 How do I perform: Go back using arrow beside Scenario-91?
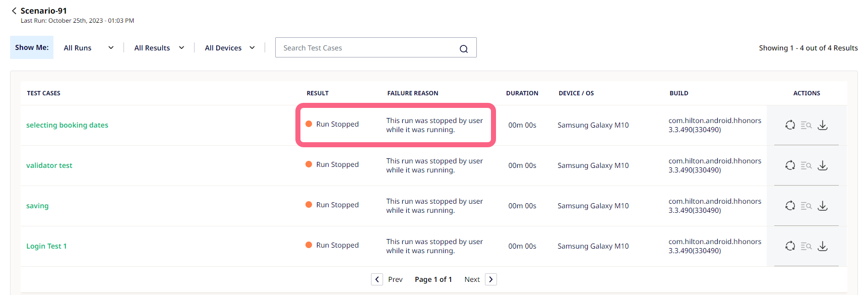point(14,11)
